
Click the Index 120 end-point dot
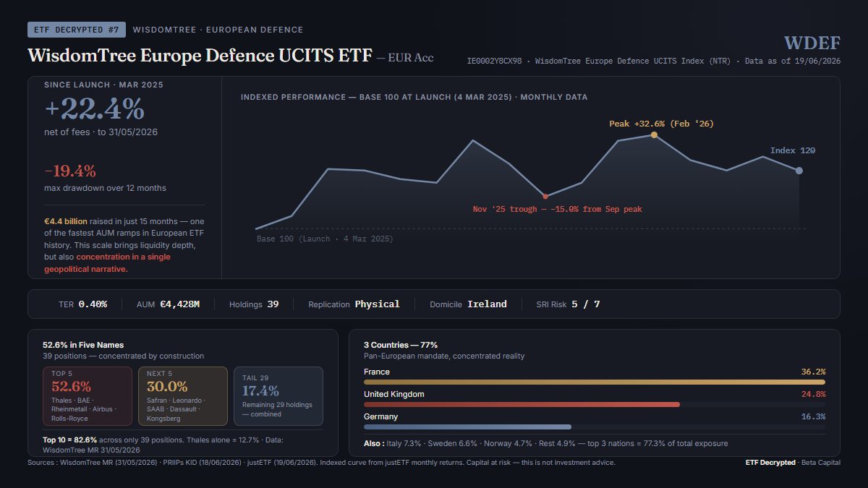coord(799,171)
